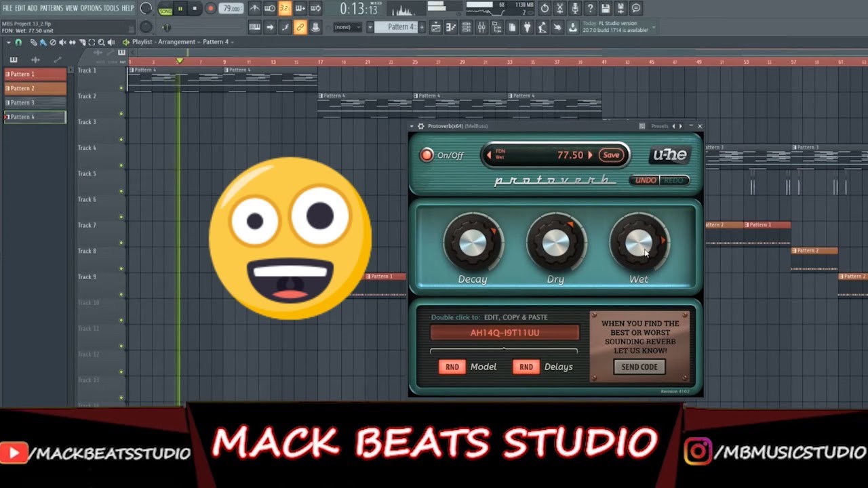Toggle the highlighted countdown before recording
The height and width of the screenshot is (488, 868).
[285, 8]
